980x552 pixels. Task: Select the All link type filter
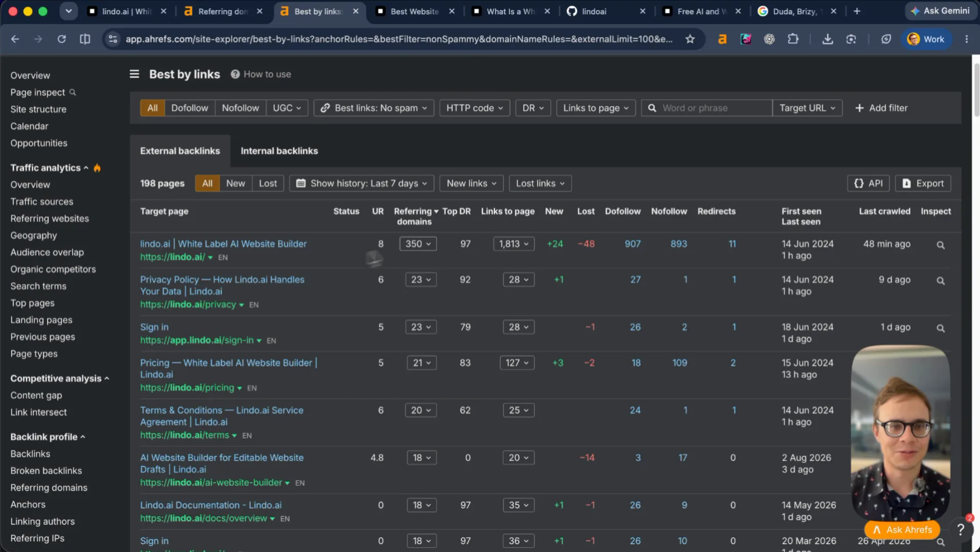tap(152, 108)
